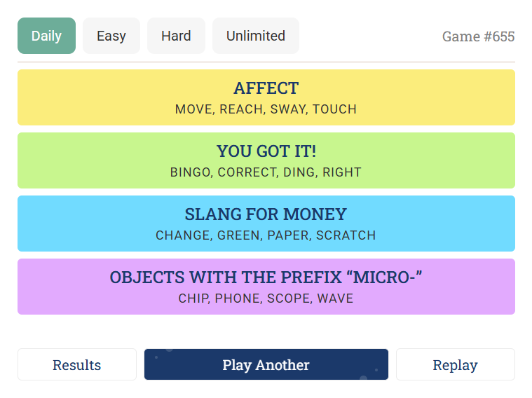The height and width of the screenshot is (398, 532).
Task: Click the purple MICRO- prefix category heading
Action: pyautogui.click(x=266, y=277)
